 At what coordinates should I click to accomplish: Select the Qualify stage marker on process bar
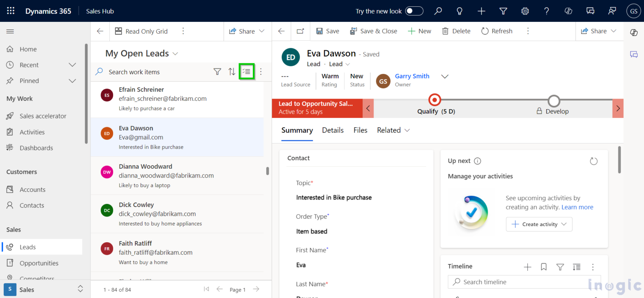click(434, 100)
